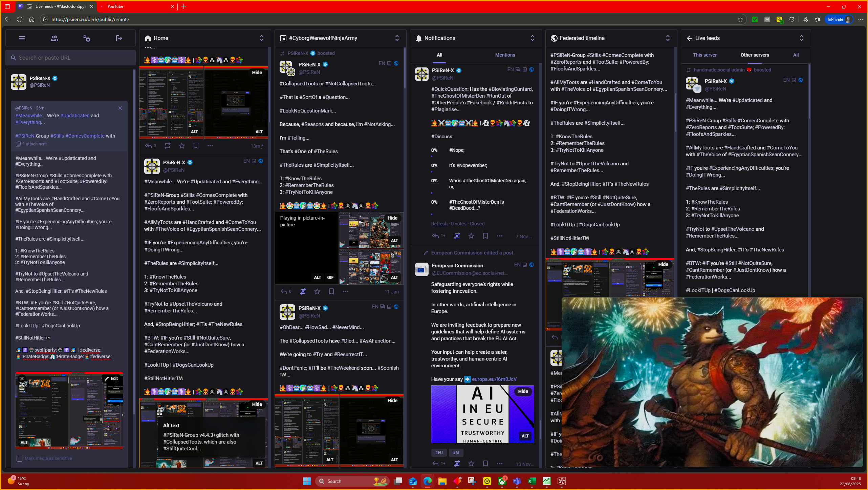This screenshot has width=868, height=490.
Task: Click Refresh link under the poll
Action: tap(439, 224)
